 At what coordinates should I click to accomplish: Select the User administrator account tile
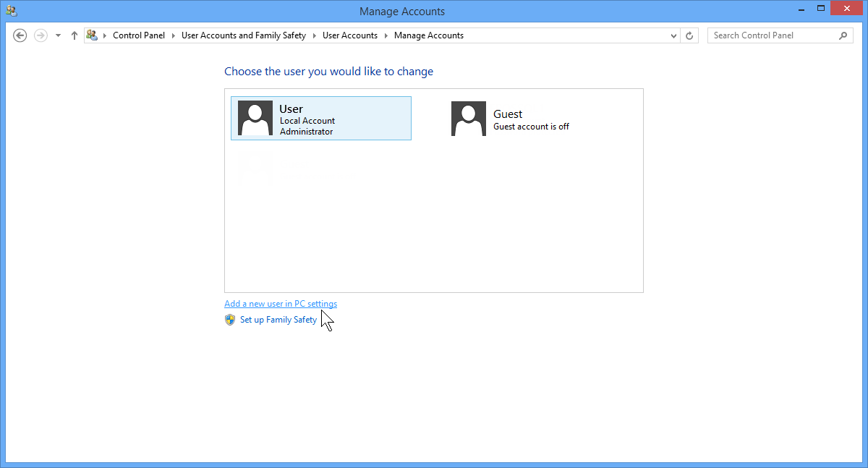coord(321,118)
